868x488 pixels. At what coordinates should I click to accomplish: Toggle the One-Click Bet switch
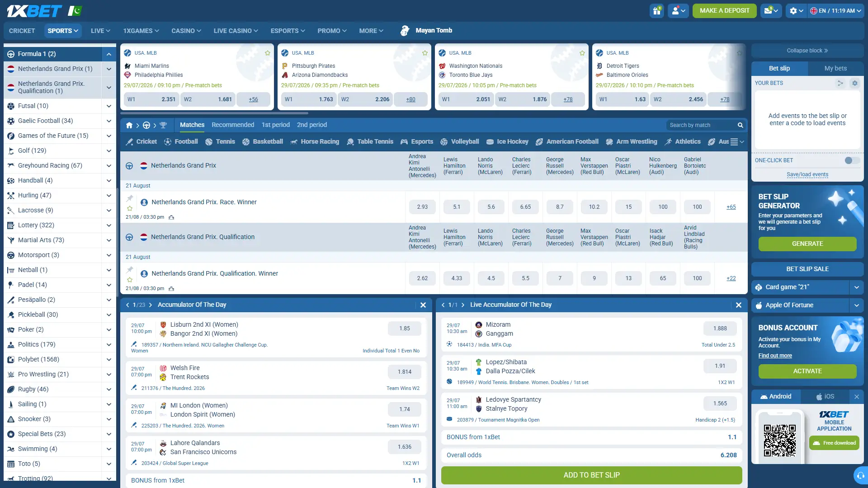click(852, 160)
